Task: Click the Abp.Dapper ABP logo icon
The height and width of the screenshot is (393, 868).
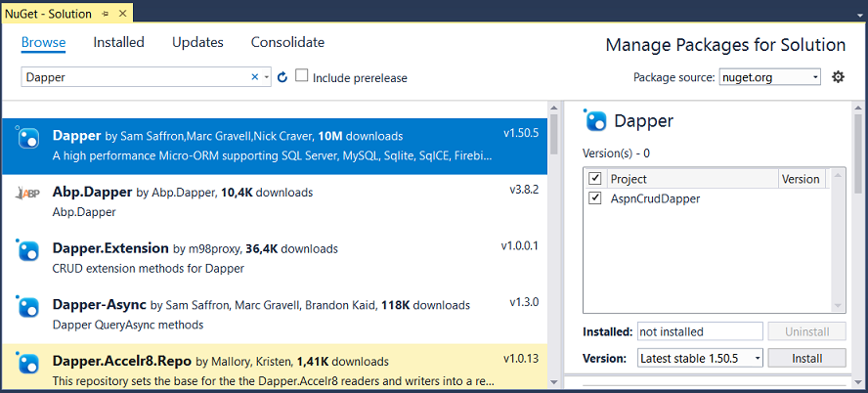Action: point(27,194)
